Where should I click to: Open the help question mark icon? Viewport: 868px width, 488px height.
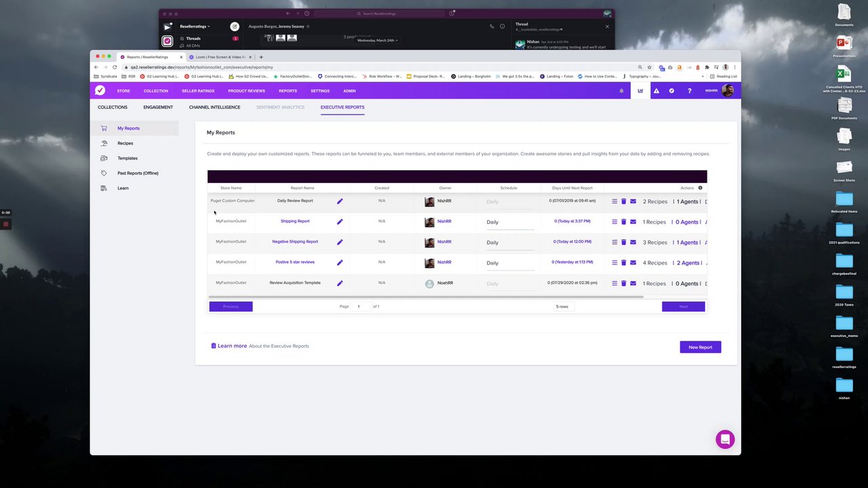690,91
